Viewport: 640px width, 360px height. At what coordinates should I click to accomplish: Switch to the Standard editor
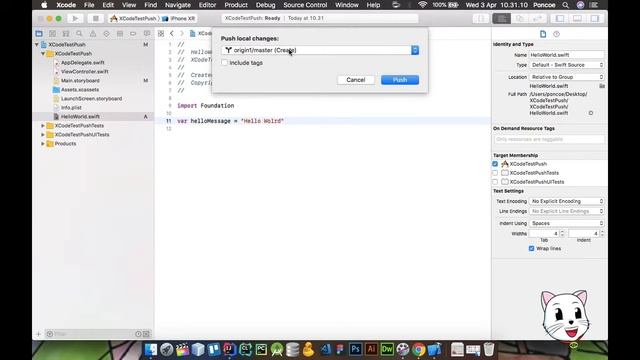(502, 18)
